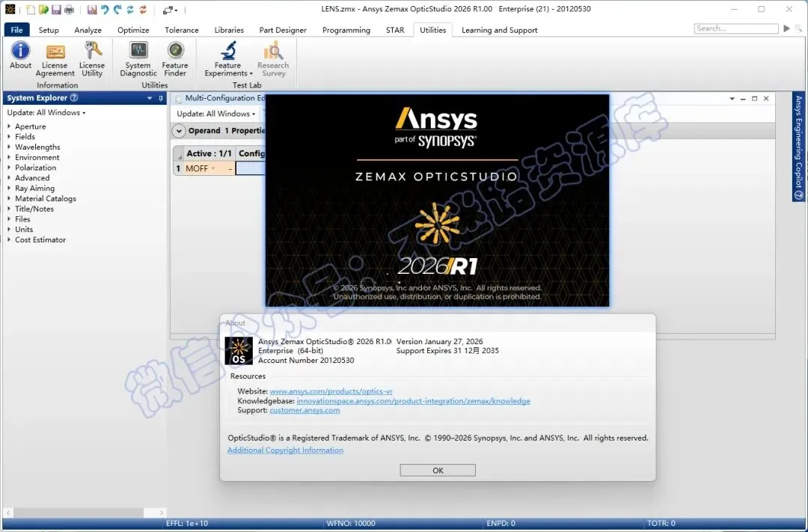This screenshot has height=532, width=808.
Task: Expand the Wavelengths tree node
Action: (x=9, y=147)
